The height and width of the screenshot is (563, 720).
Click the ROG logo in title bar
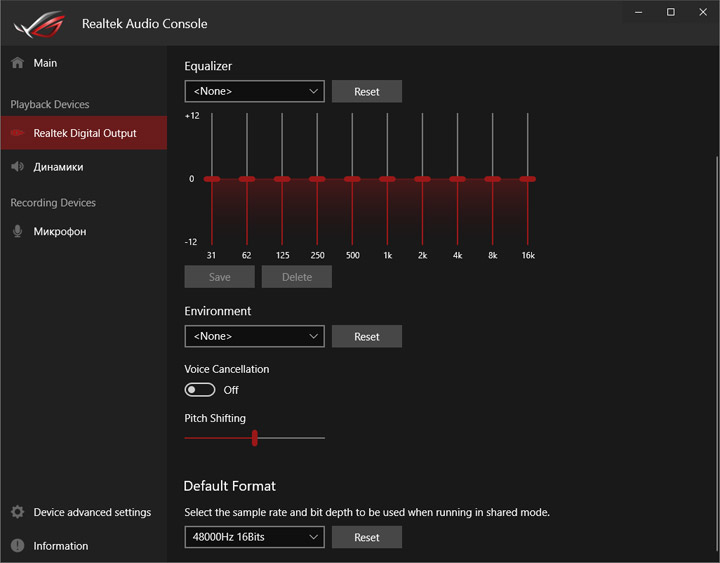click(x=39, y=24)
